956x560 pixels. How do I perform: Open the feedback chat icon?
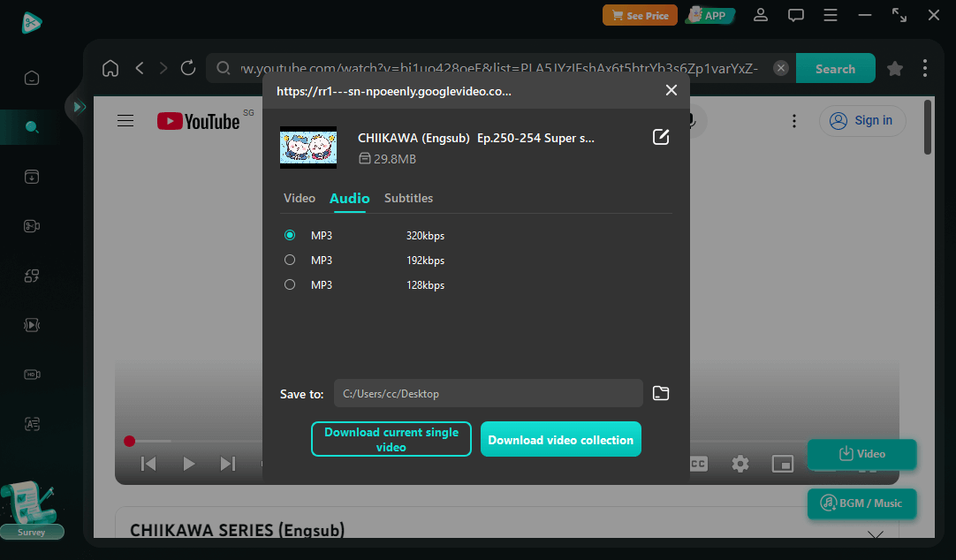[x=796, y=15]
